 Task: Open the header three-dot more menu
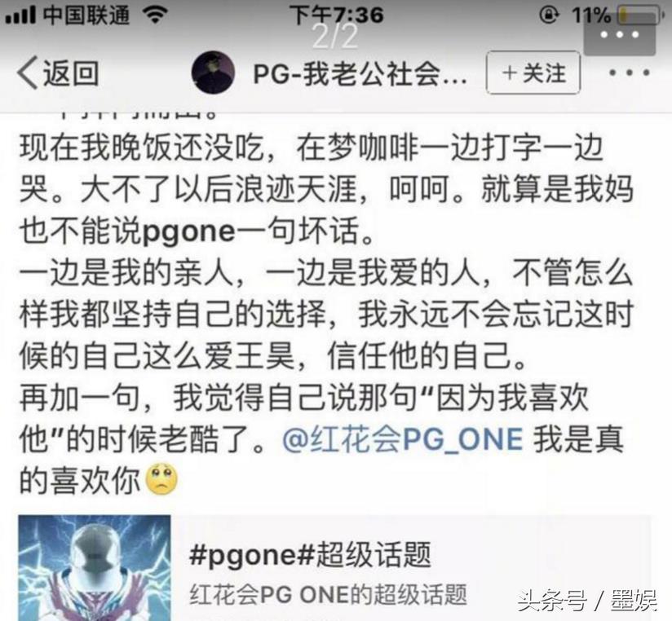629,73
